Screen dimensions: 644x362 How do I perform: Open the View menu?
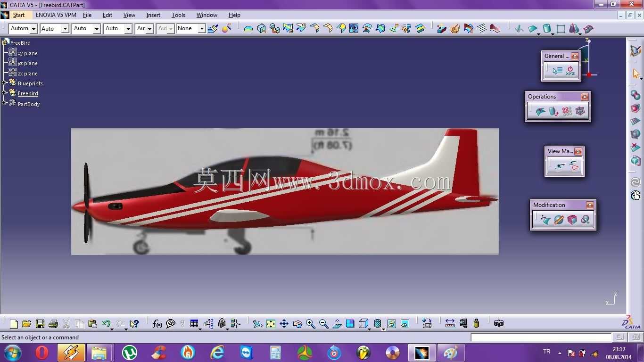(x=129, y=15)
